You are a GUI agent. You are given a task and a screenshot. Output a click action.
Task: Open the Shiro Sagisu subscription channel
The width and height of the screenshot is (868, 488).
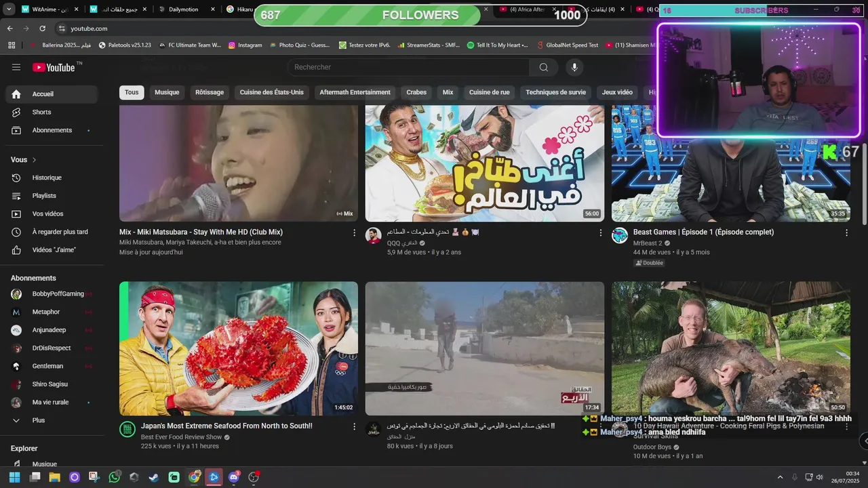click(x=52, y=384)
